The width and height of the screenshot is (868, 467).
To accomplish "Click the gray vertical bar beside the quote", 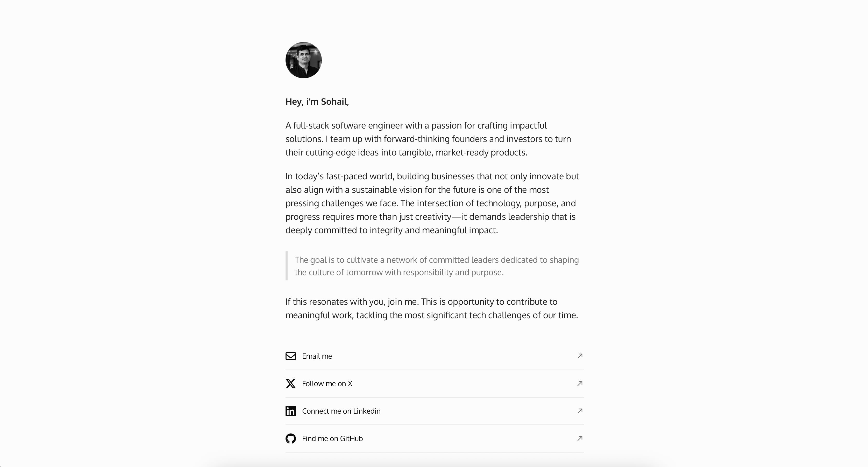I will tap(286, 266).
